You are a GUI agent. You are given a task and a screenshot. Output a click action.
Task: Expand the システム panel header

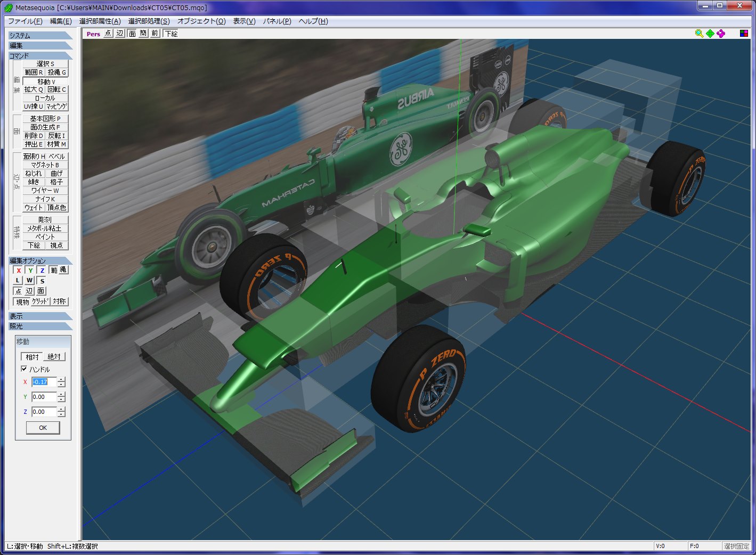click(x=40, y=35)
